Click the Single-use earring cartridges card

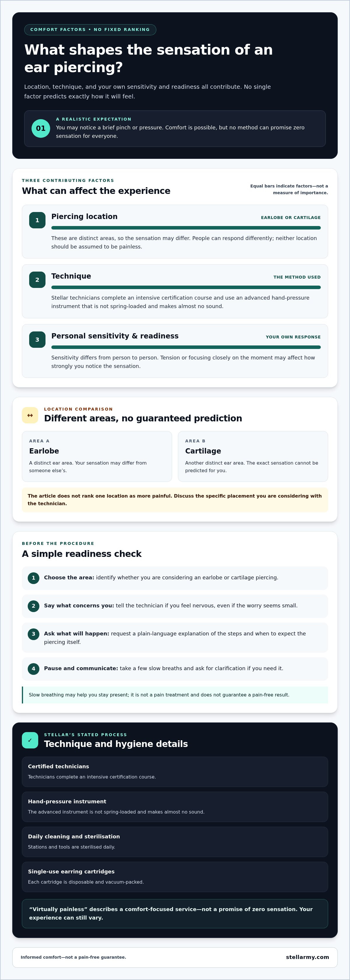tap(175, 877)
